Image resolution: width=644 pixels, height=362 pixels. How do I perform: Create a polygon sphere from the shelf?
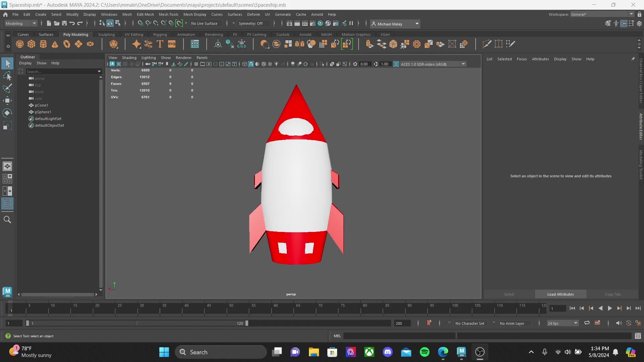[20, 44]
